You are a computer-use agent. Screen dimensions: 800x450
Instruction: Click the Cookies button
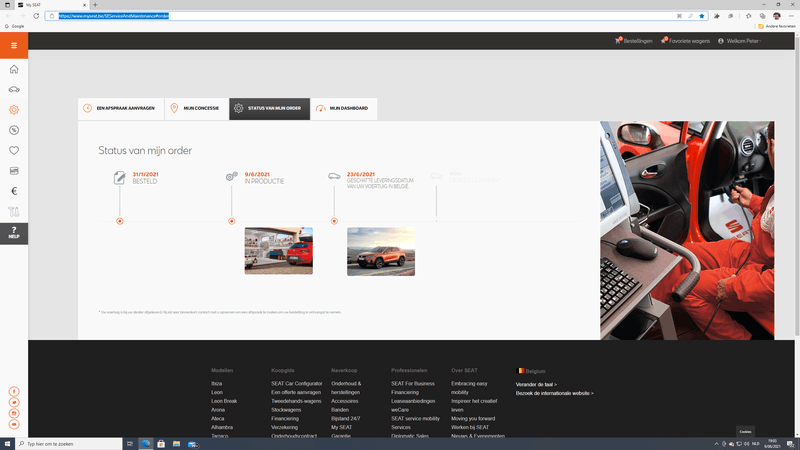(x=745, y=432)
